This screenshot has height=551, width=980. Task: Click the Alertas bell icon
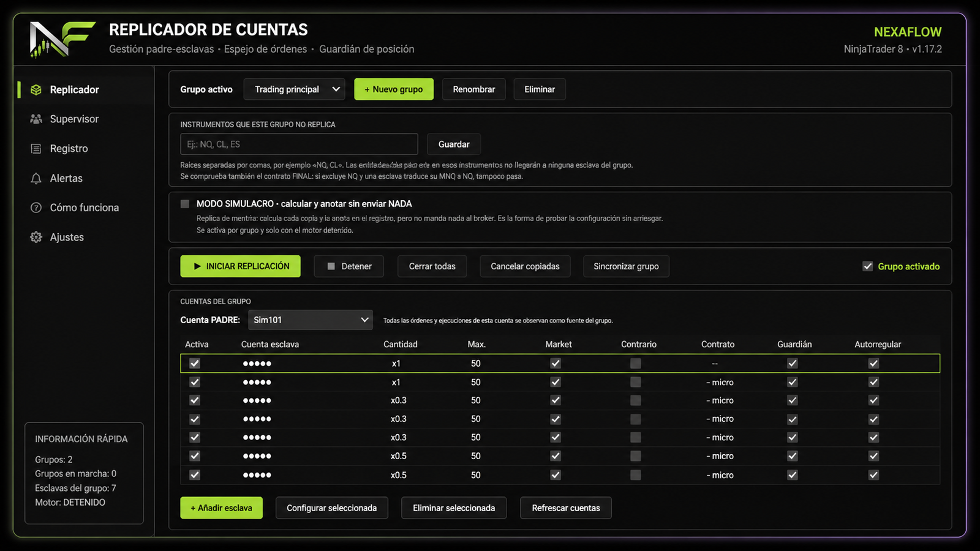tap(36, 178)
